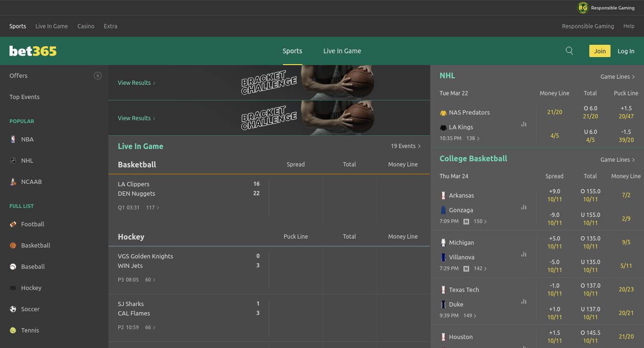Select Live In Game in top utility menu

[52, 26]
